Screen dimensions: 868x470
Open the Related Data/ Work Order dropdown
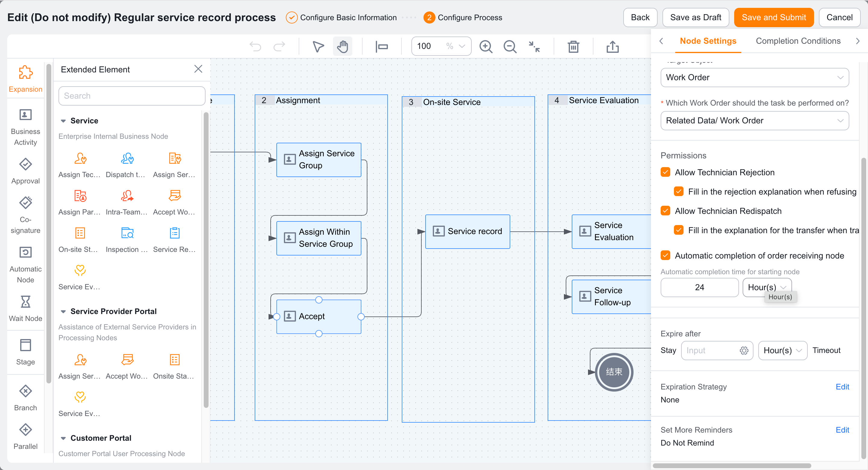(754, 120)
